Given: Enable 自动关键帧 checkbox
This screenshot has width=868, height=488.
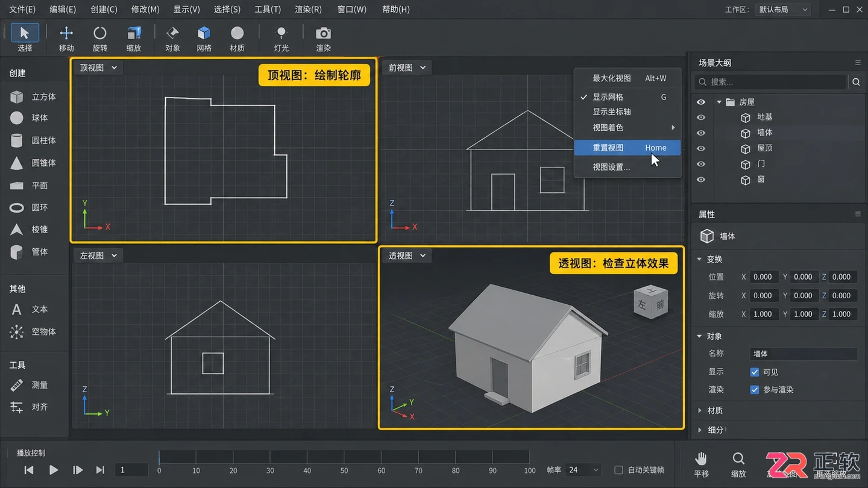Looking at the screenshot, I should 618,470.
